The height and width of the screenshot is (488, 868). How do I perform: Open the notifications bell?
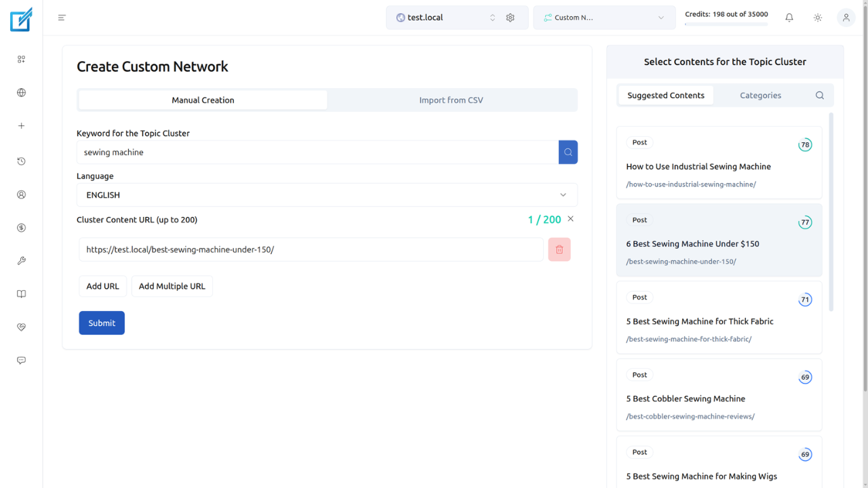tap(789, 17)
